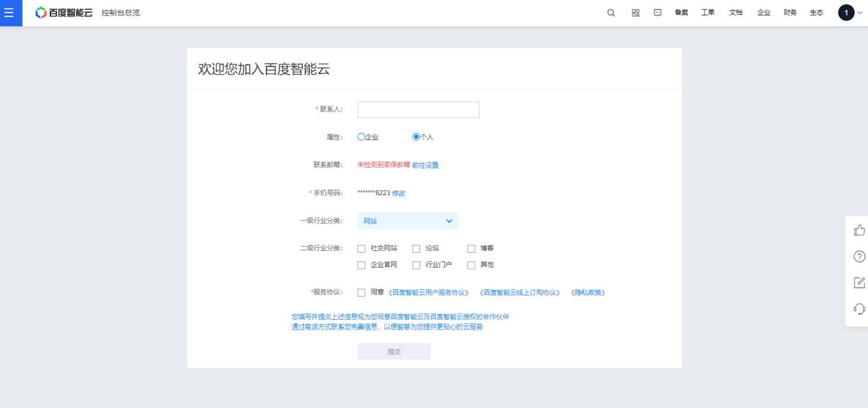Click the 前往设置 link
This screenshot has height=408, width=868.
(x=425, y=165)
